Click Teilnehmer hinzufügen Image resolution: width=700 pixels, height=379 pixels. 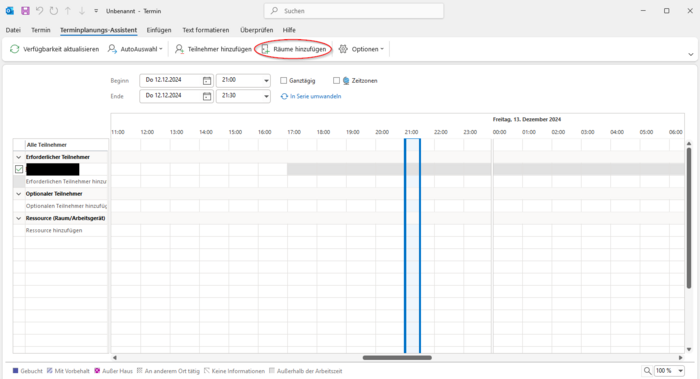213,49
